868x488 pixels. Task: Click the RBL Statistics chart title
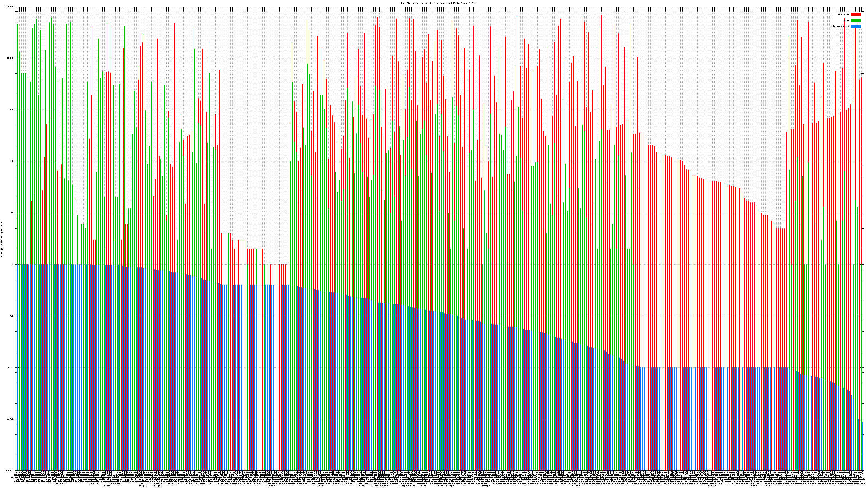coord(439,3)
